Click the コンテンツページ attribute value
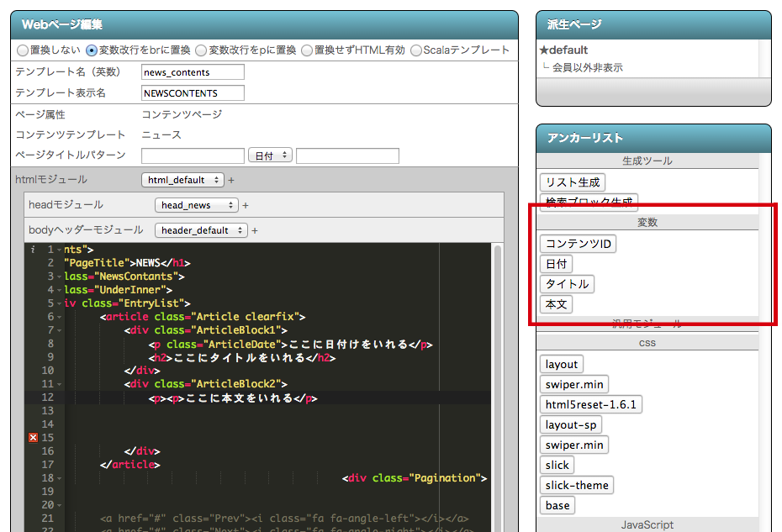The width and height of the screenshot is (782, 532). click(182, 114)
